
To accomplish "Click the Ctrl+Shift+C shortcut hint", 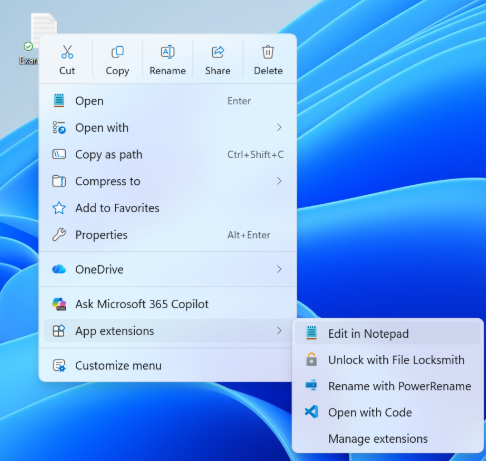I will point(255,154).
